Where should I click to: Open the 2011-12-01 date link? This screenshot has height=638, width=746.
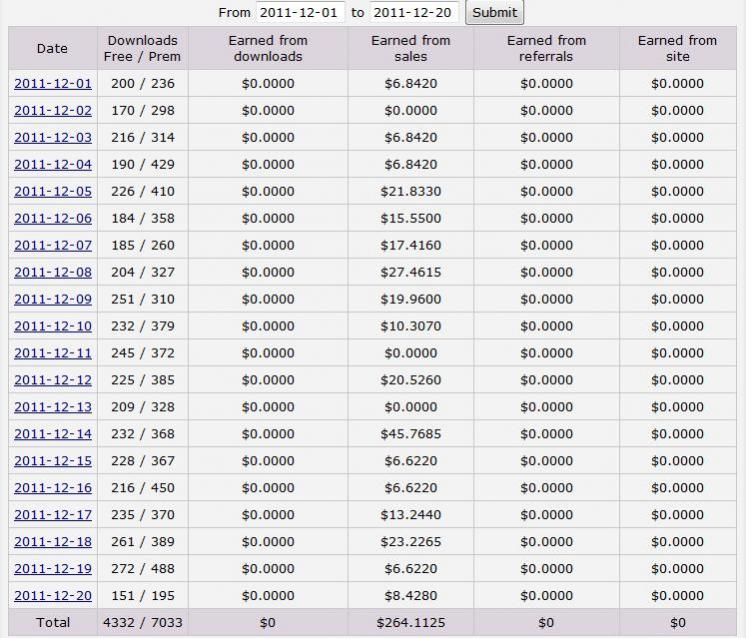tap(53, 83)
